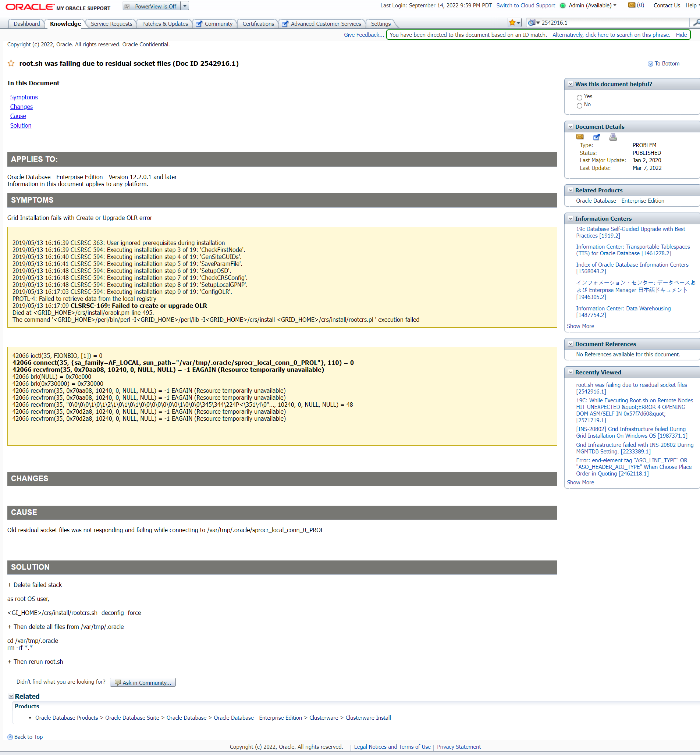
Task: Collapse Information Centers panel
Action: (571, 219)
